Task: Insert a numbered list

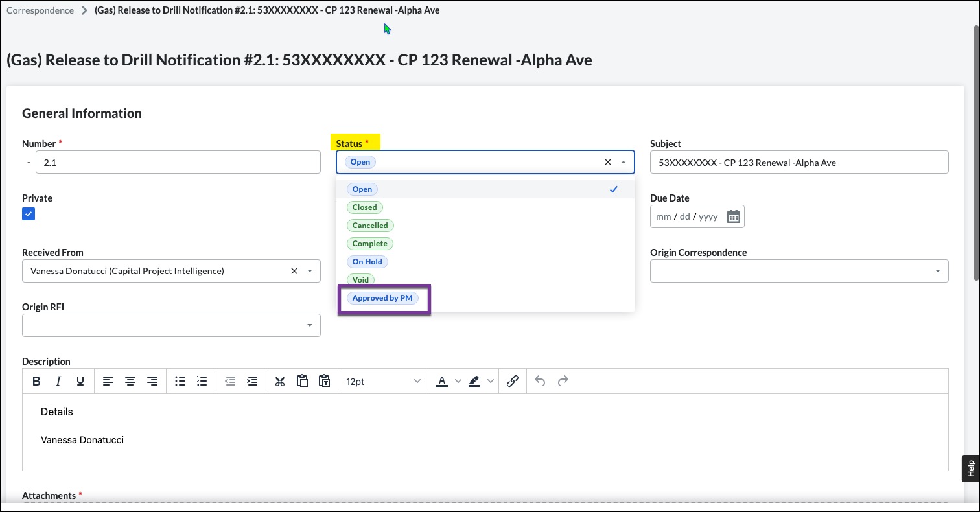Action: (202, 382)
